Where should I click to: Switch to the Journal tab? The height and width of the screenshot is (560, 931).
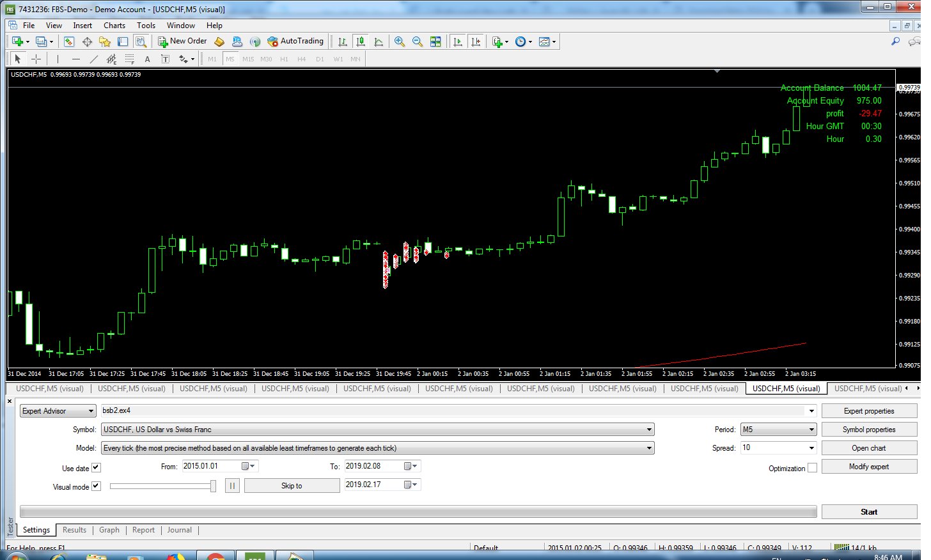(x=179, y=530)
